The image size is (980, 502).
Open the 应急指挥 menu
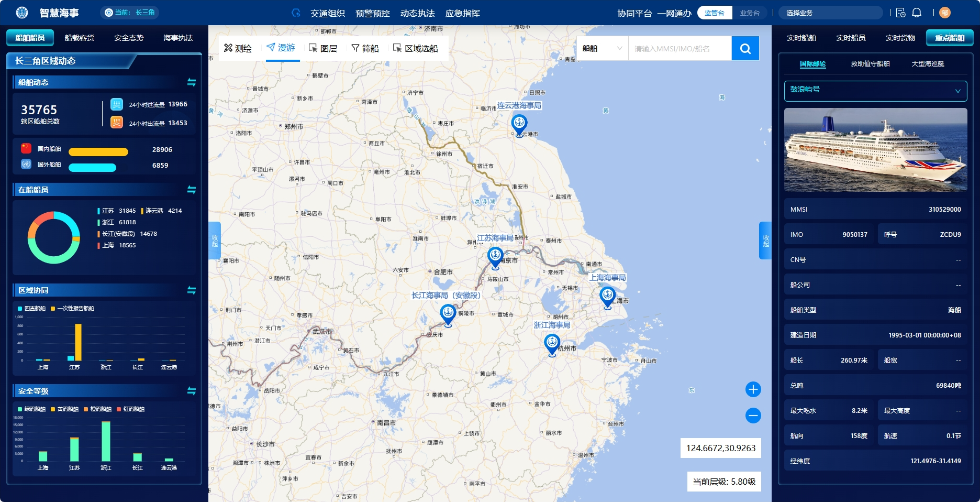tap(462, 13)
